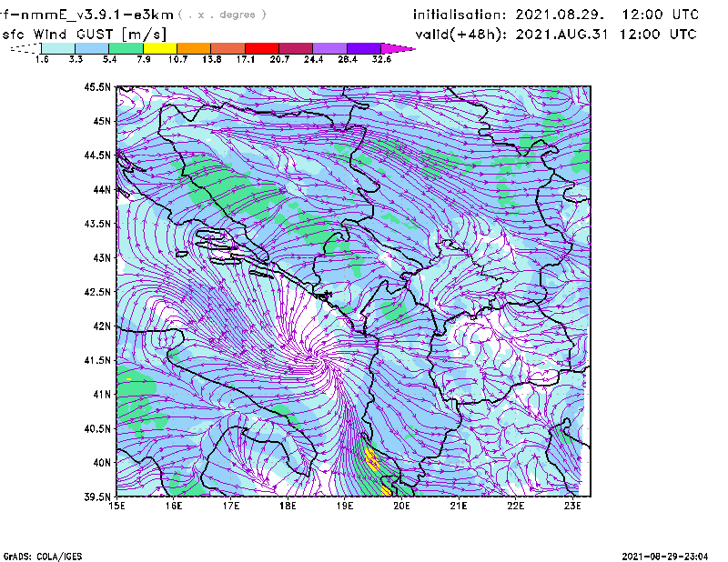Click the green legend swatch
This screenshot has width=728, height=562.
coord(126,48)
